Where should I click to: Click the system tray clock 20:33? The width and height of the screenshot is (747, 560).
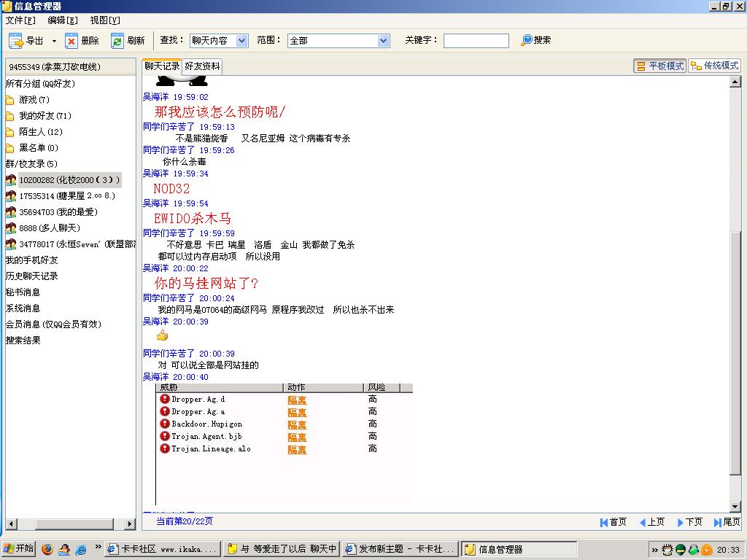[x=729, y=550]
